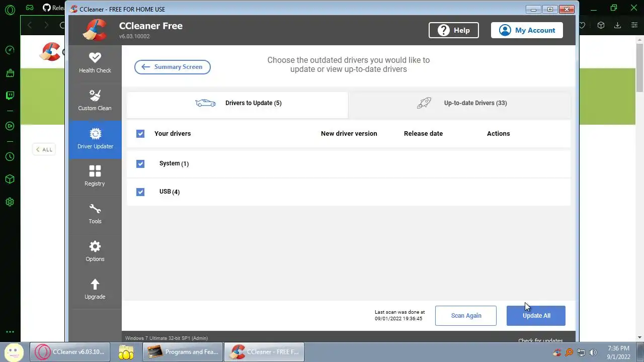Open the Tools section

click(x=95, y=214)
